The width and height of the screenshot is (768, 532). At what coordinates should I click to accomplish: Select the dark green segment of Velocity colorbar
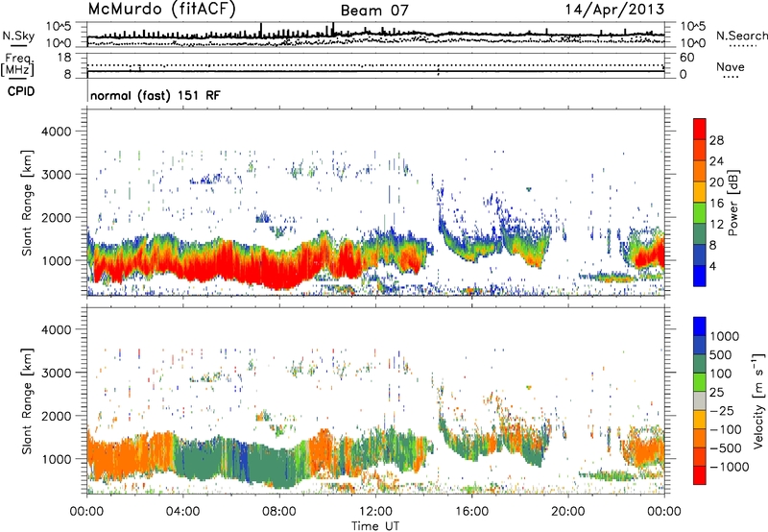pyautogui.click(x=700, y=364)
